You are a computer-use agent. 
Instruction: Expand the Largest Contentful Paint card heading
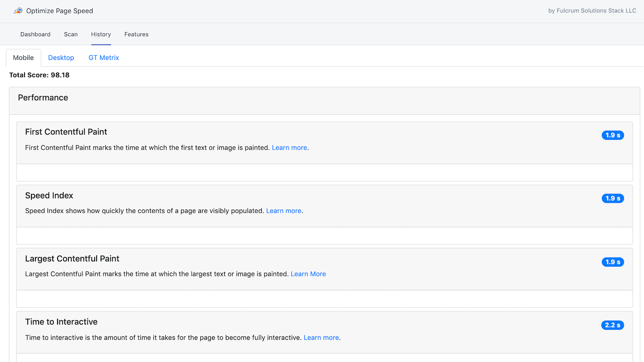pos(72,259)
